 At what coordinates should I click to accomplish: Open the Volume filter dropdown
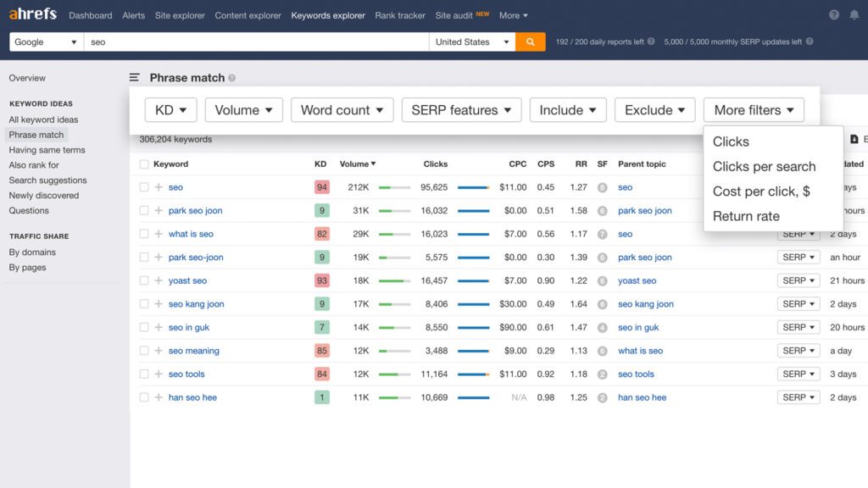coord(243,110)
